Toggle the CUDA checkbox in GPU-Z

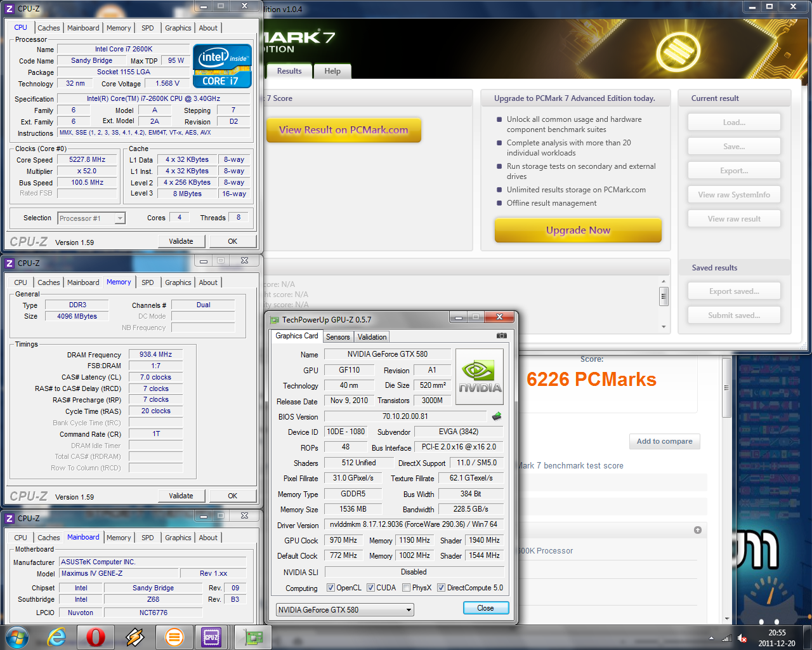point(370,588)
